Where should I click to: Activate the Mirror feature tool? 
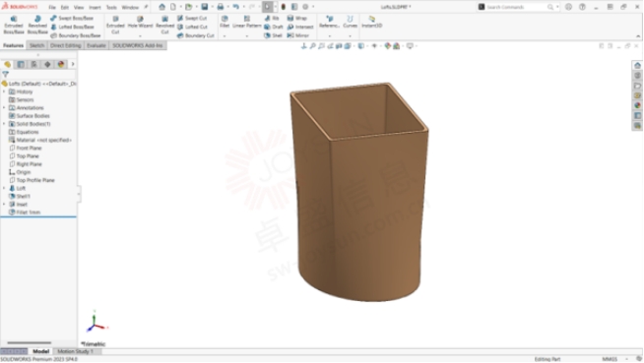297,35
